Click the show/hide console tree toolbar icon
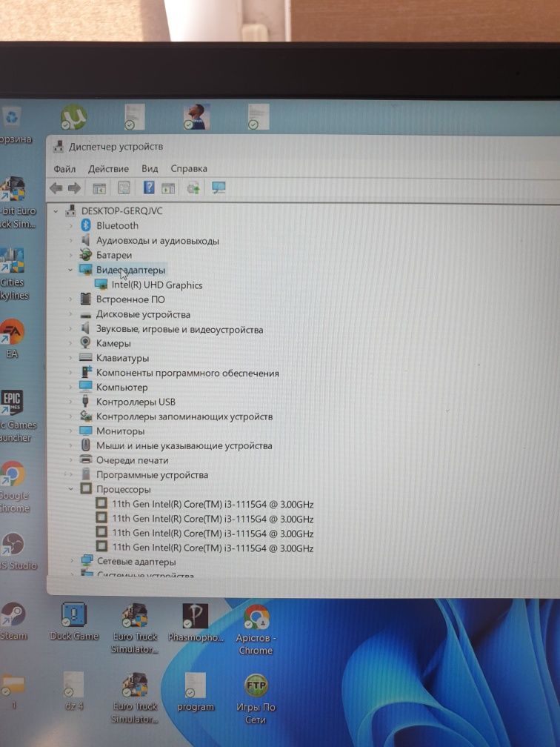Screen dimensions: 560x747 tap(99, 188)
